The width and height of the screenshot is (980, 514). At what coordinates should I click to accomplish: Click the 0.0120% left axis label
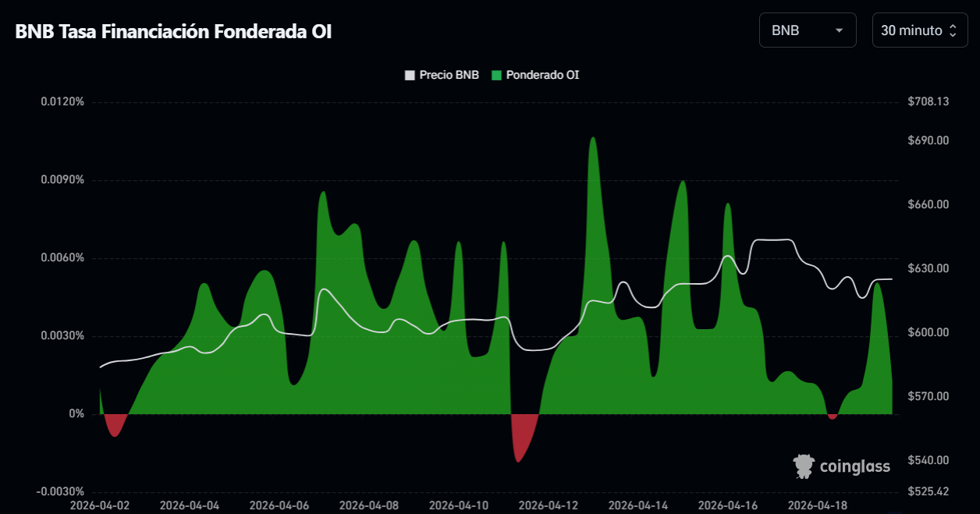63,102
